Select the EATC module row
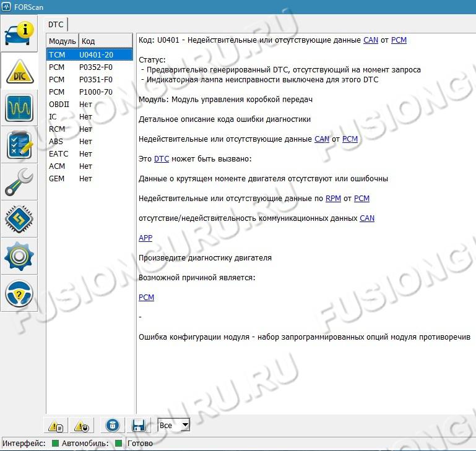Image resolution: width=476 pixels, height=451 pixels. coord(90,154)
